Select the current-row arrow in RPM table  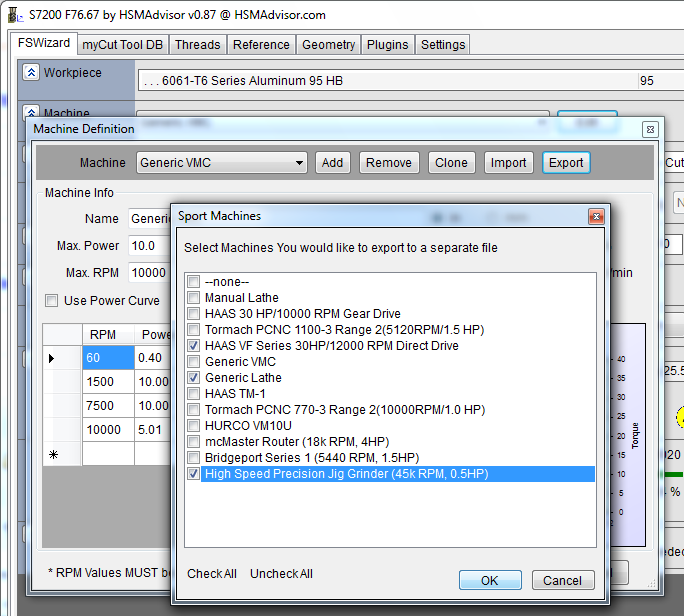point(51,358)
